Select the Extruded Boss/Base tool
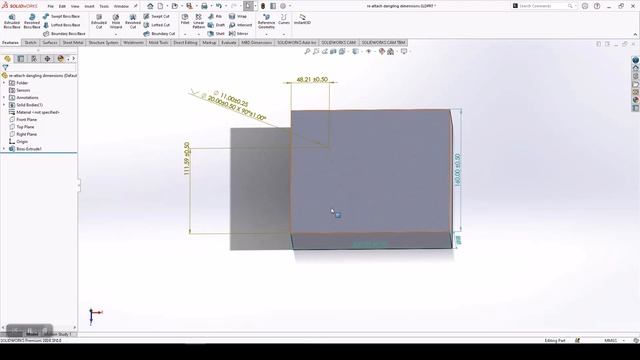This screenshot has height=360, width=640. coord(12,21)
